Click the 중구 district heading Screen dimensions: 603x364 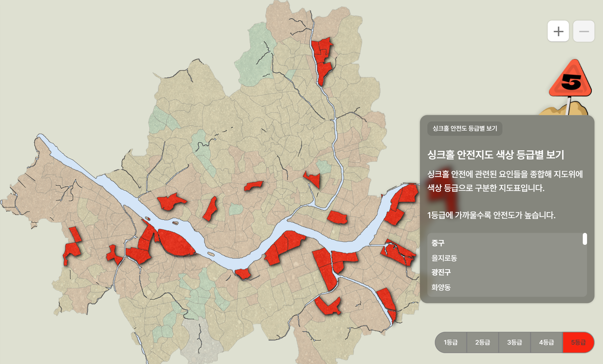click(438, 243)
